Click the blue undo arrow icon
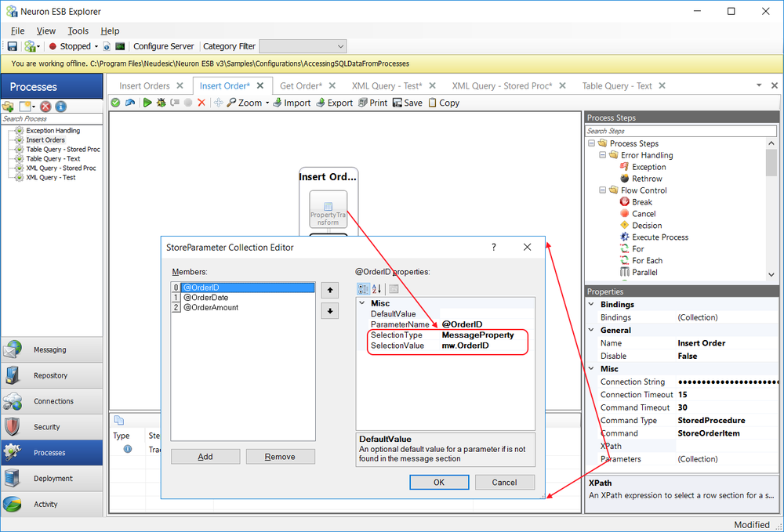Image resolution: width=784 pixels, height=532 pixels. point(130,103)
